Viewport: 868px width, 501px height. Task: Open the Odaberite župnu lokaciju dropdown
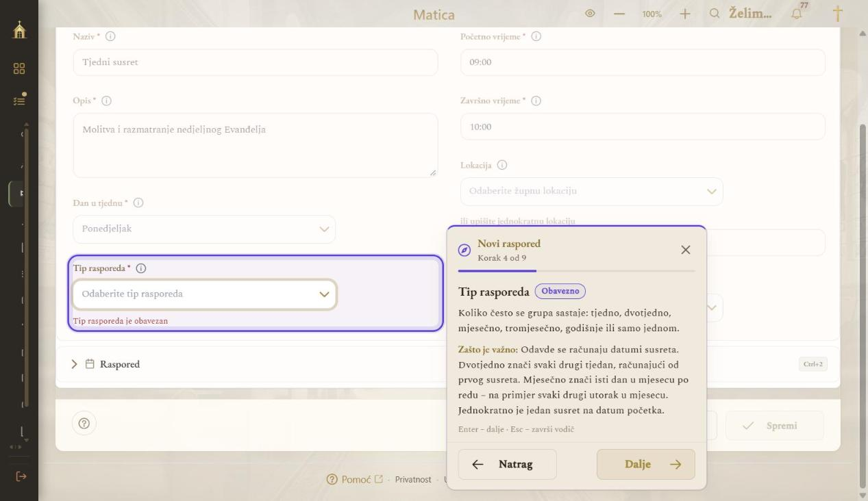pos(592,192)
